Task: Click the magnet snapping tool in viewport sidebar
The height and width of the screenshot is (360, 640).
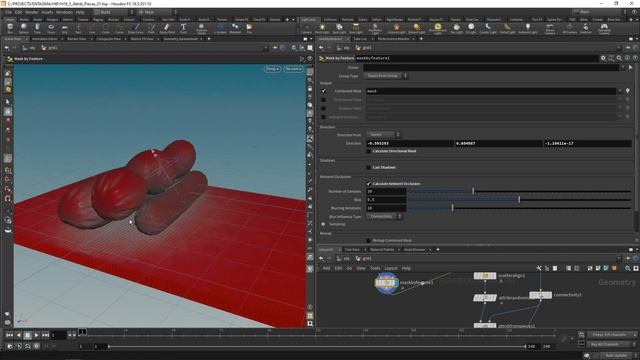Action: (x=8, y=198)
